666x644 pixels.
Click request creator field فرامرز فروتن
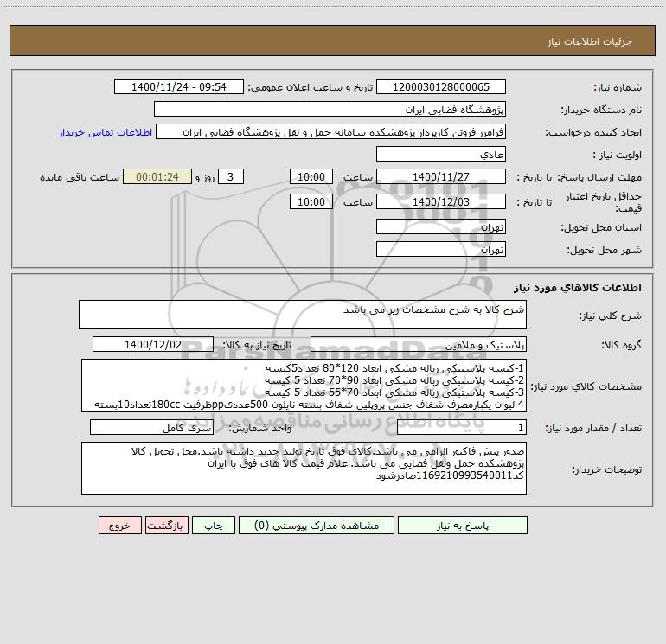click(331, 131)
